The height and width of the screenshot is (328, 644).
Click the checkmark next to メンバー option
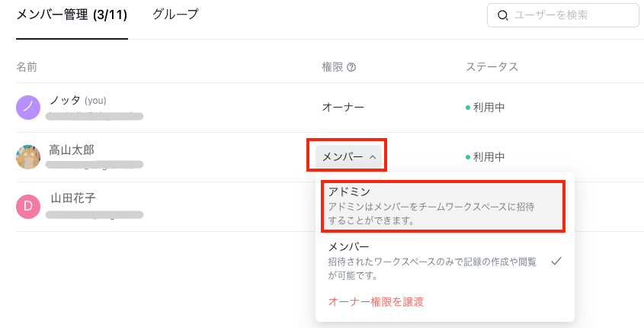(x=556, y=261)
